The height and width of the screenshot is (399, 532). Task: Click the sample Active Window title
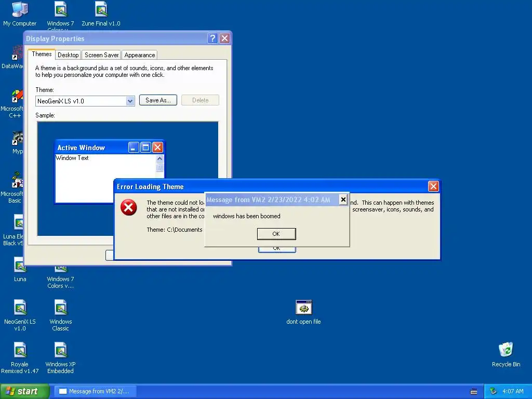81,148
